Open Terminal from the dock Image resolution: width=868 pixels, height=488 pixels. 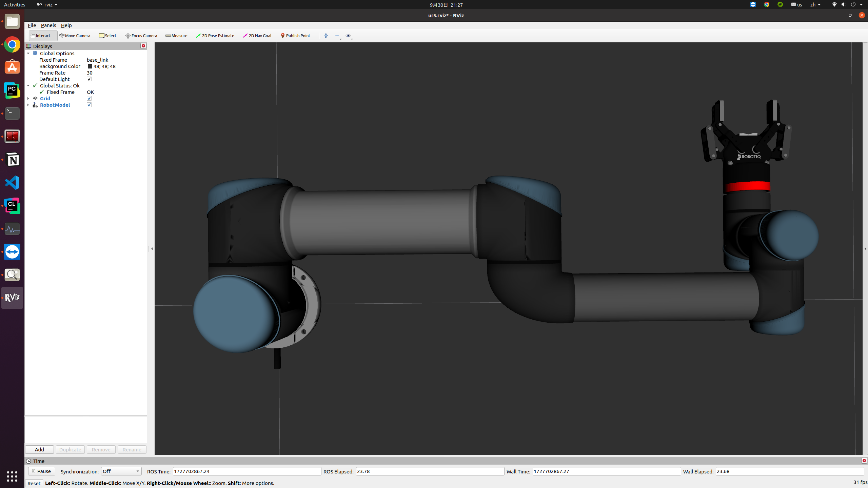tap(12, 114)
